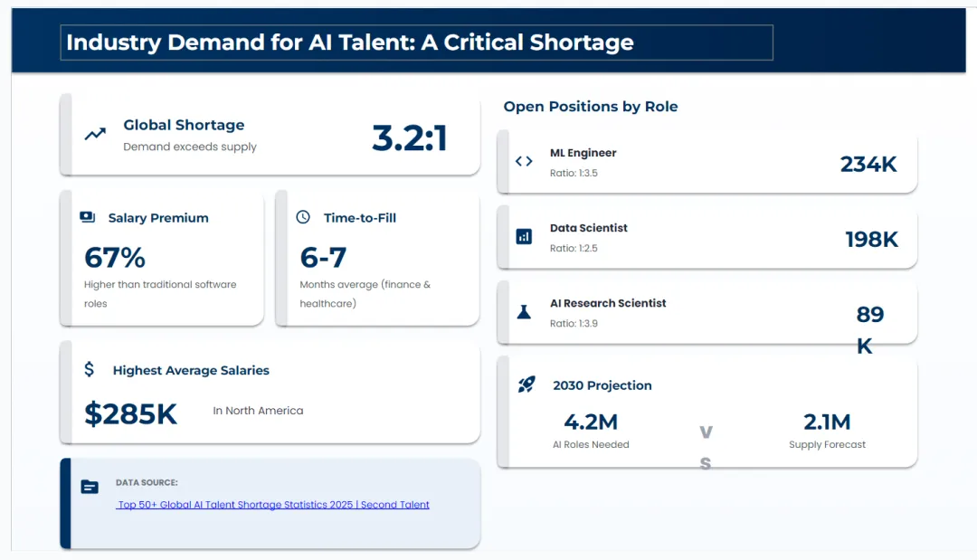Click the clock icon beside Time-to-Fill

pos(303,217)
